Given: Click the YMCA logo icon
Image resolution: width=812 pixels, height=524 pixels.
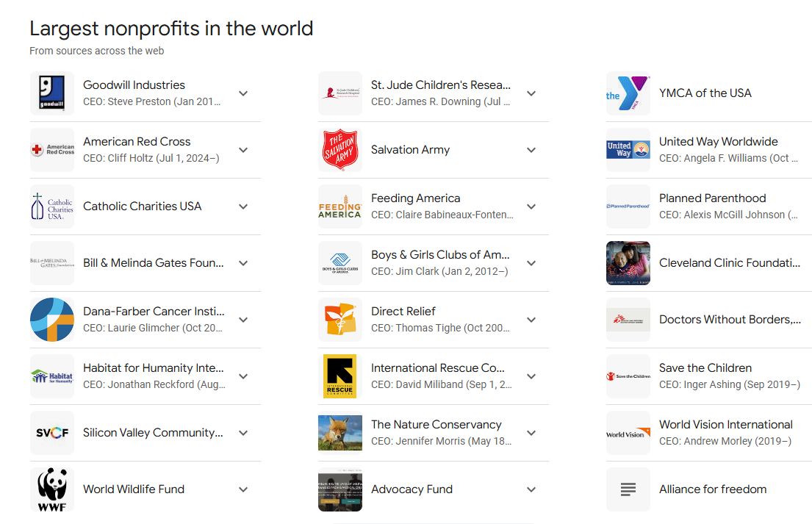Looking at the screenshot, I should click(628, 93).
